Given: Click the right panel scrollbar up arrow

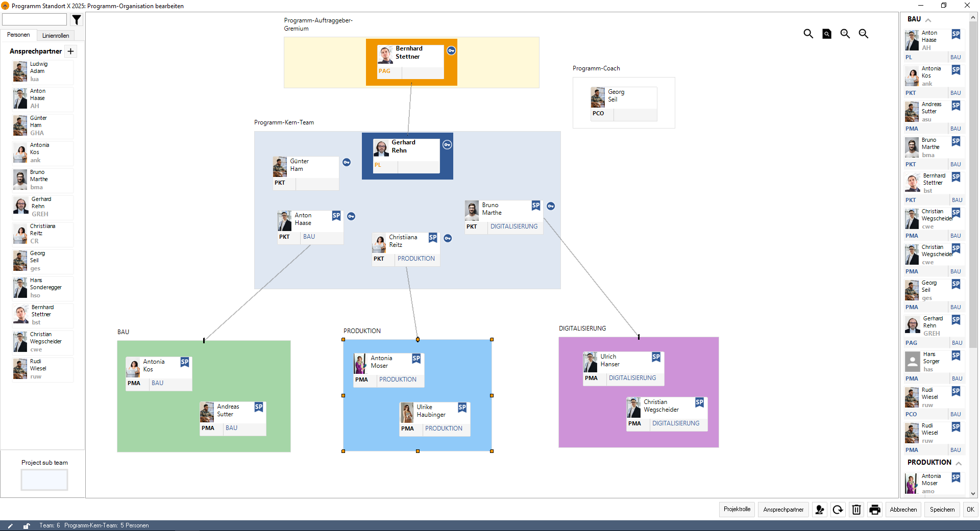Looking at the screenshot, I should tap(973, 17).
